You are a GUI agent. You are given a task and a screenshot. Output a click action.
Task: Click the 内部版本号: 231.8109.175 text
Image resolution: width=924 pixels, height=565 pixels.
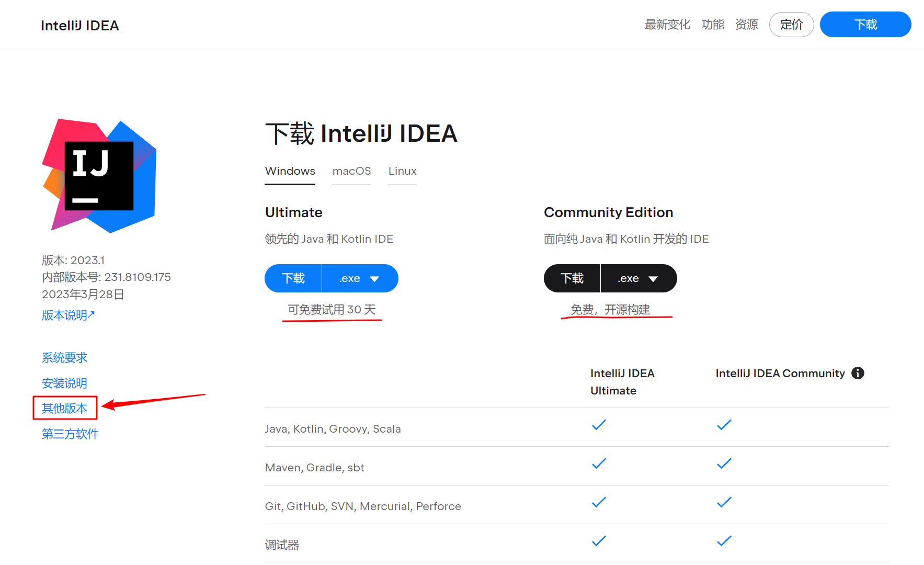point(106,277)
